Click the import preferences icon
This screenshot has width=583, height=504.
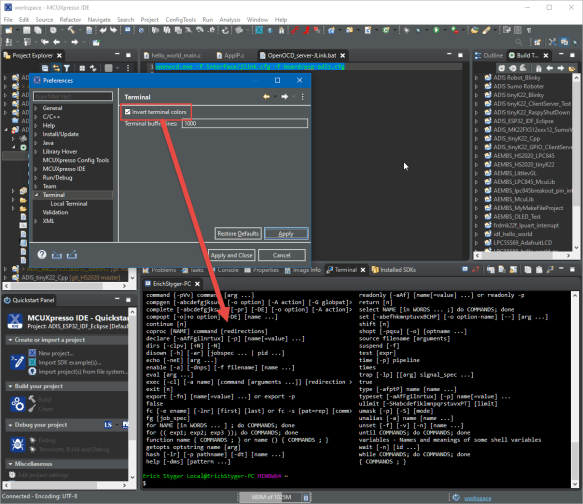[x=57, y=255]
